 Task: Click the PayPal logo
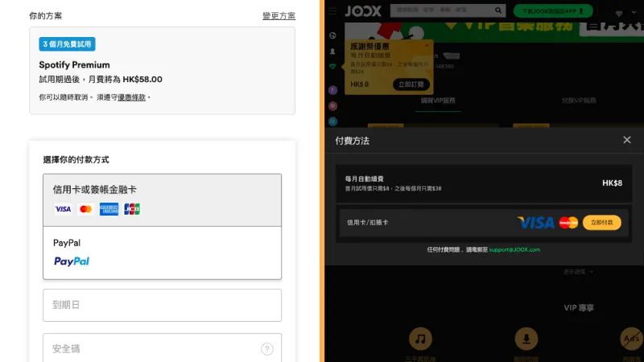click(x=72, y=261)
